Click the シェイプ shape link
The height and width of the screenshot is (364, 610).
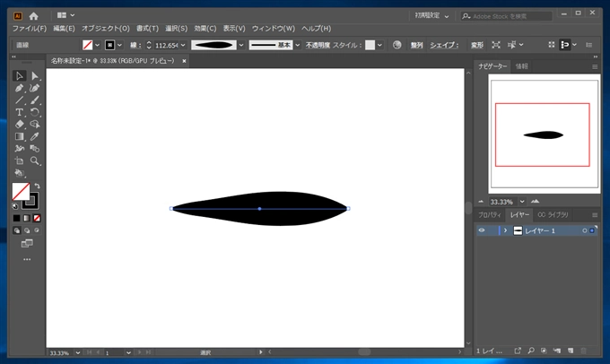(444, 45)
